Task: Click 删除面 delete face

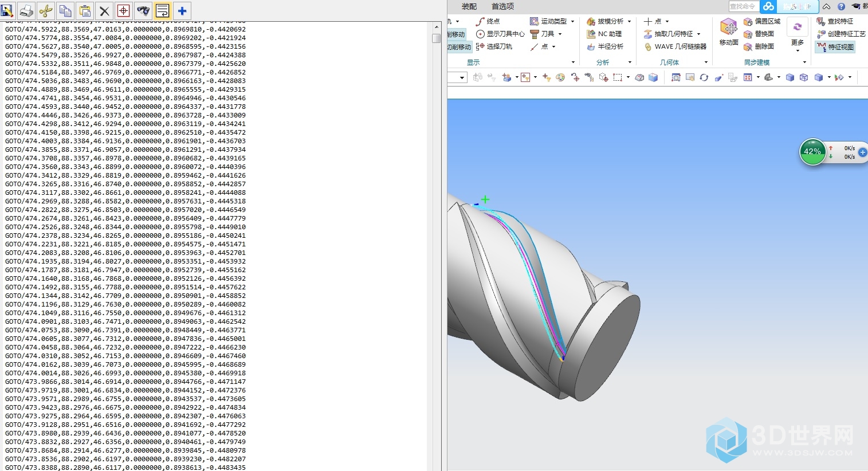Action: (759, 46)
